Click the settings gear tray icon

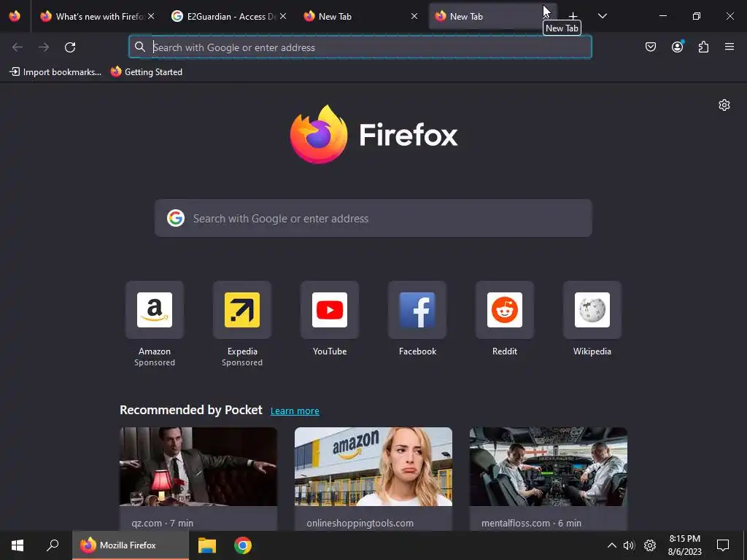tap(650, 545)
